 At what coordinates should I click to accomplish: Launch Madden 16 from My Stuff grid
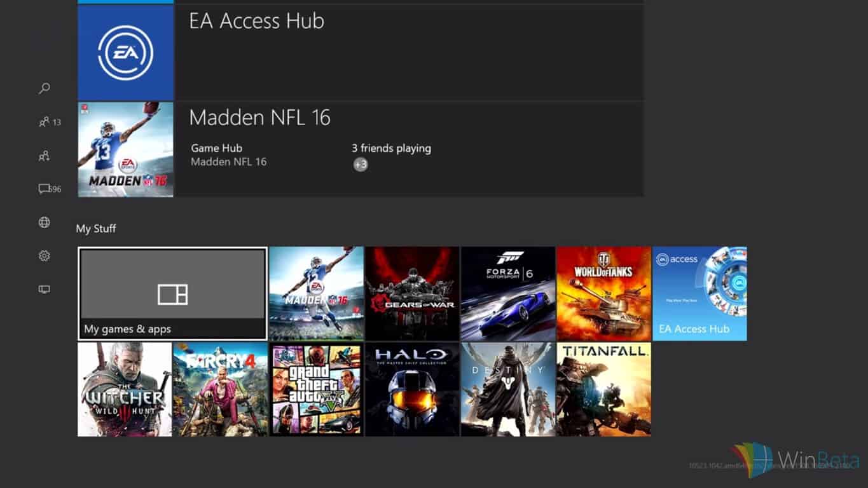316,294
